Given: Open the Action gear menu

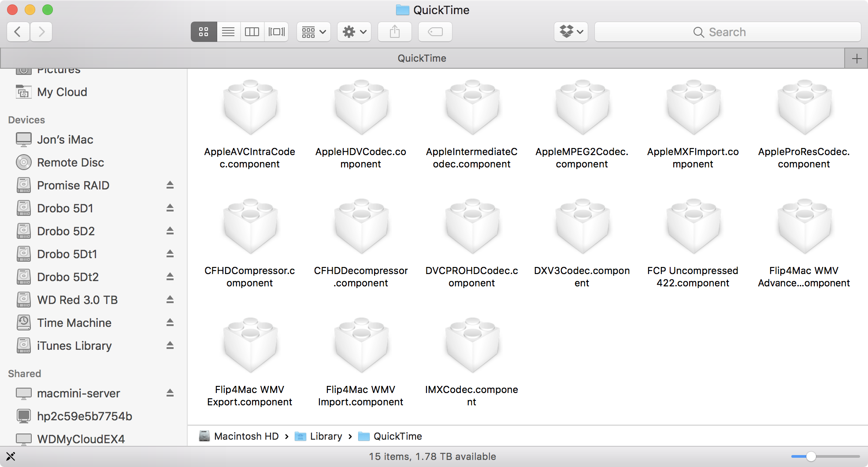Looking at the screenshot, I should coord(354,32).
